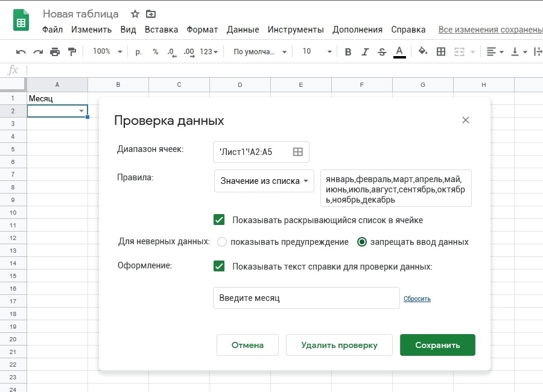Click the merge cells icon
Viewport: 543px width, 392px height.
click(x=459, y=52)
